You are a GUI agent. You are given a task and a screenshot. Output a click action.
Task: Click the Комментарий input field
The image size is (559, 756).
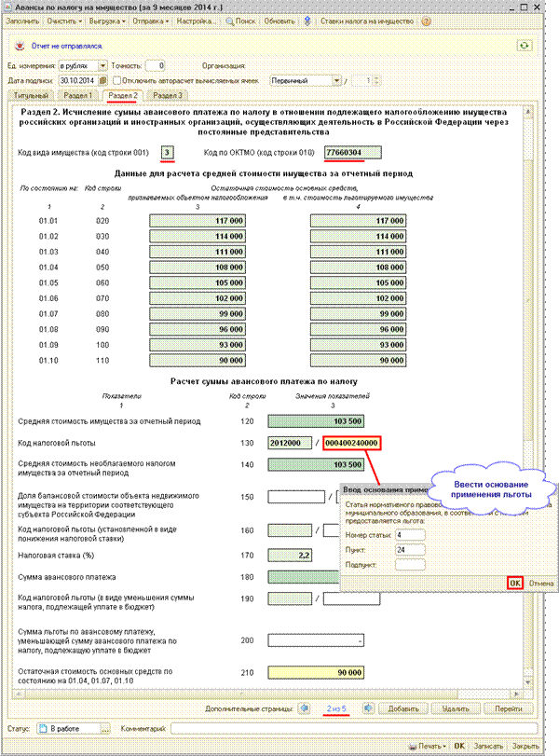[x=354, y=729]
